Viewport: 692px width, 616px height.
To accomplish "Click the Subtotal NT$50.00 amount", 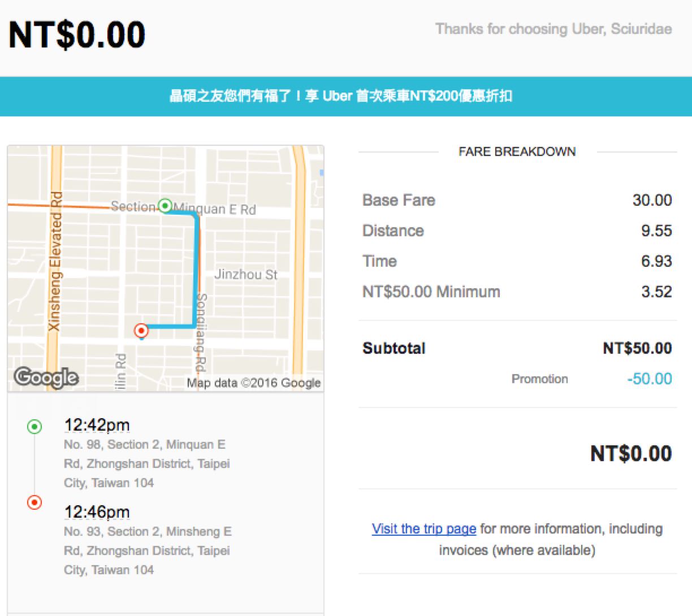I will pyautogui.click(x=637, y=348).
